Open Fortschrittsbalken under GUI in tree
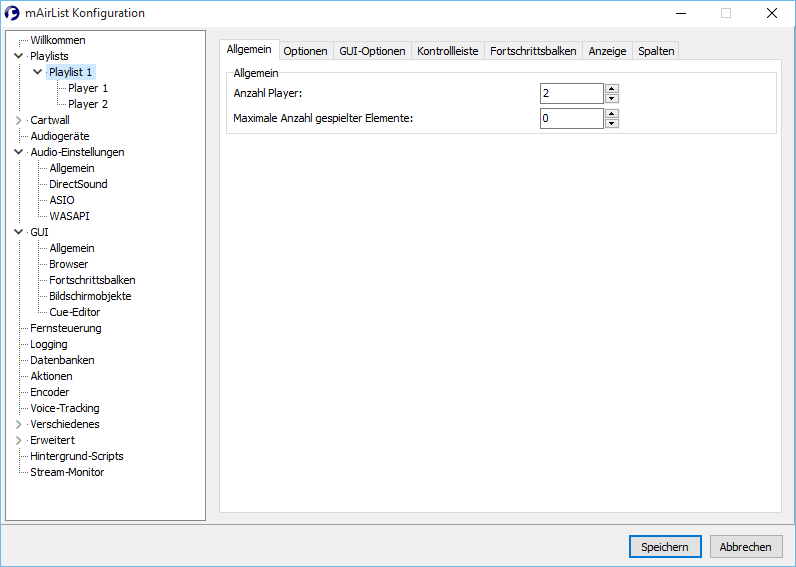Image resolution: width=796 pixels, height=567 pixels. pos(92,280)
